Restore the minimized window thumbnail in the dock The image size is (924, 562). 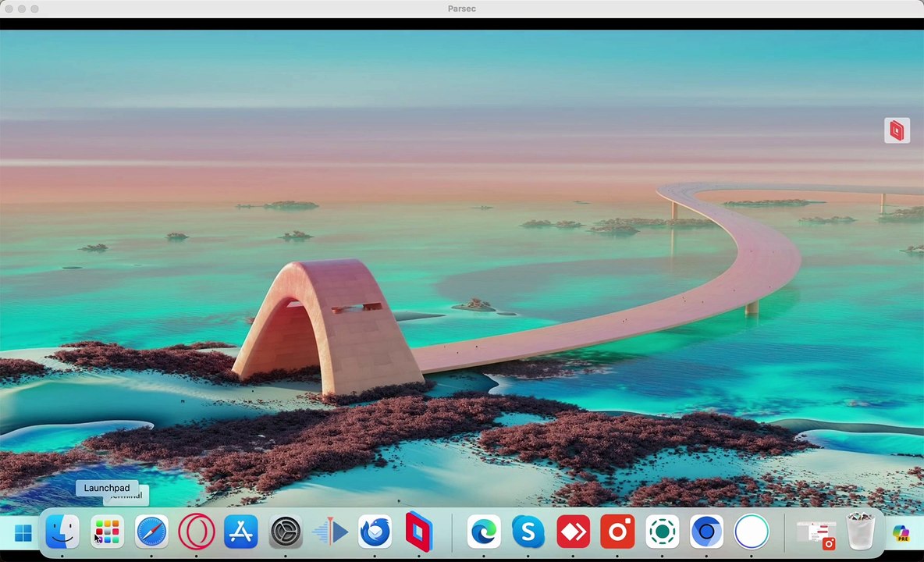816,534
